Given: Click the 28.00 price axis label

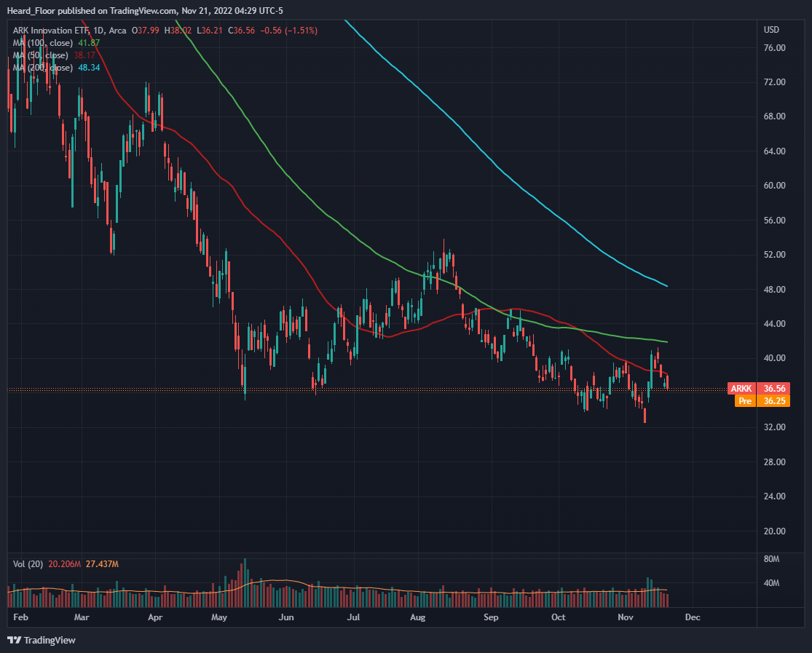Looking at the screenshot, I should tap(774, 462).
